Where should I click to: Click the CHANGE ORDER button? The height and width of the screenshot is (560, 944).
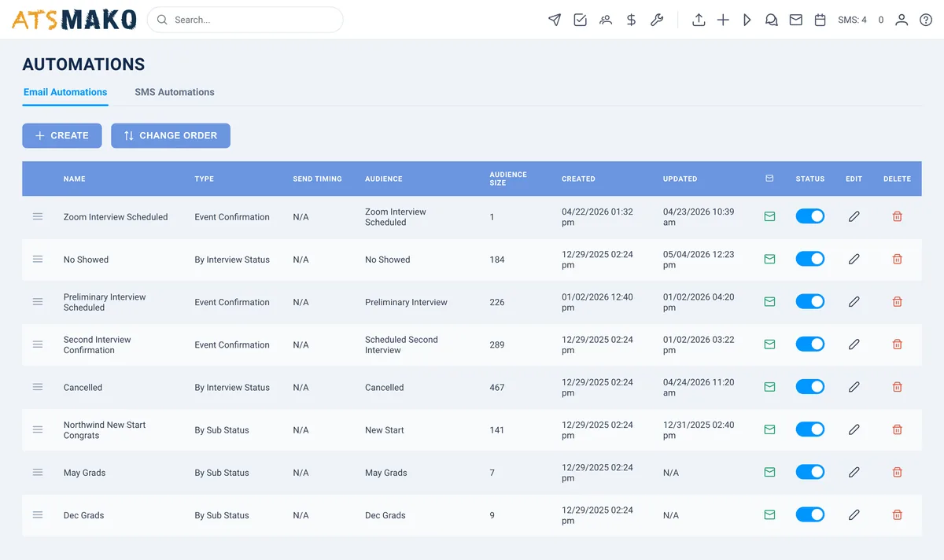click(171, 135)
